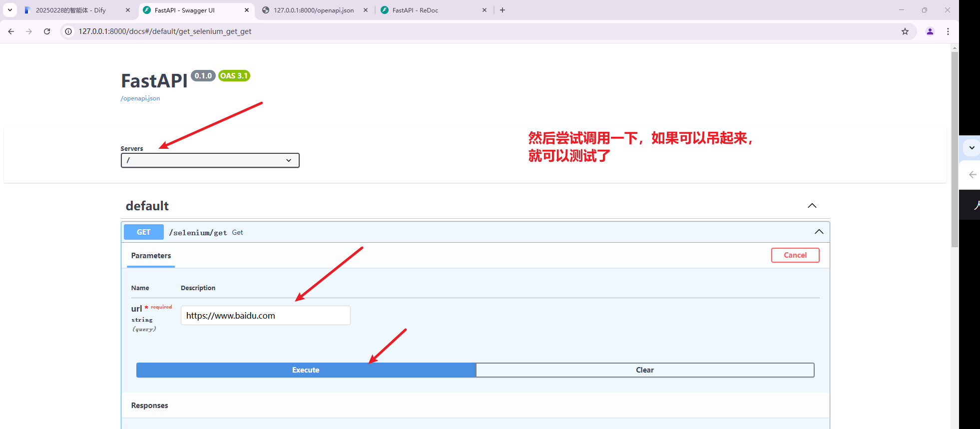The image size is (980, 429).
Task: Reload the Swagger UI page
Action: [47, 31]
